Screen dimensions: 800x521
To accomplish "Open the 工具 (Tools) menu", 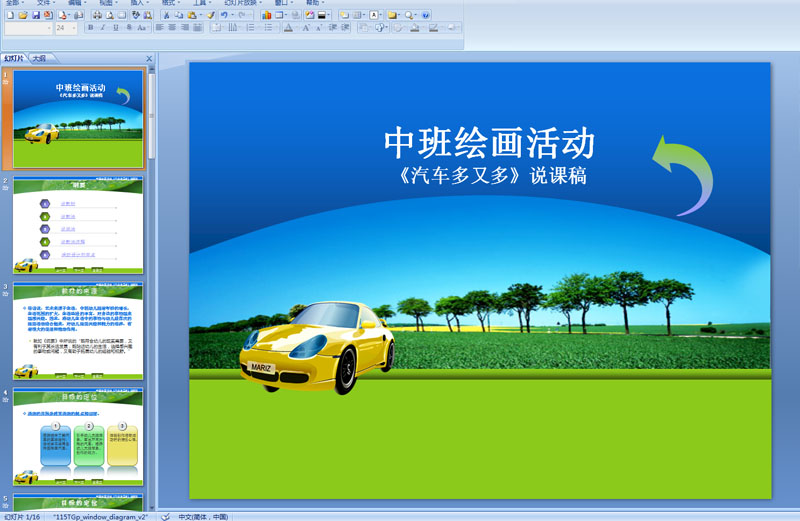I will 202,3.
